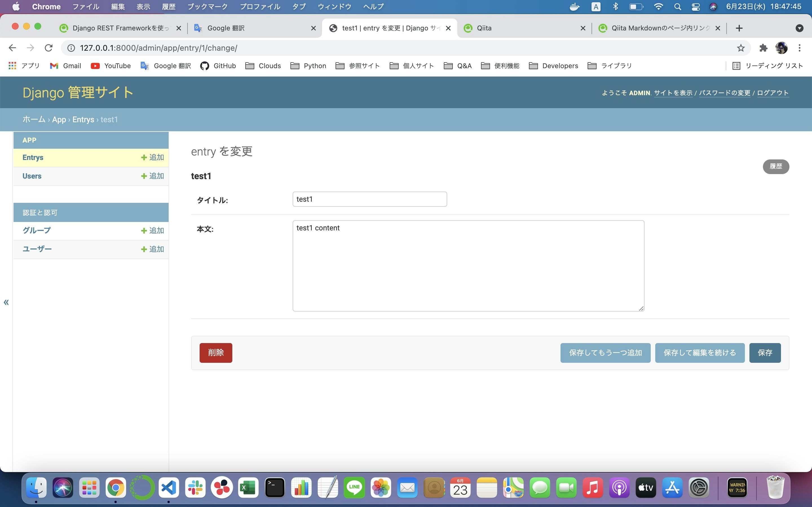This screenshot has width=812, height=507.
Task: Open the Chrome extensions puzzle icon
Action: (x=763, y=48)
